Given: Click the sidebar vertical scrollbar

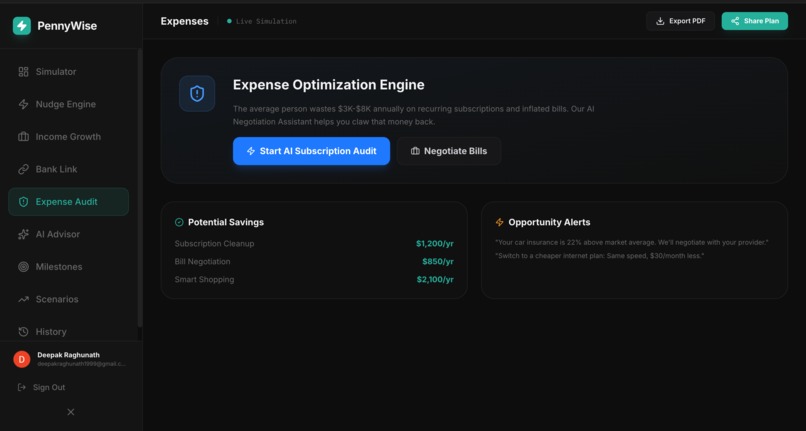Looking at the screenshot, I should 140,188.
